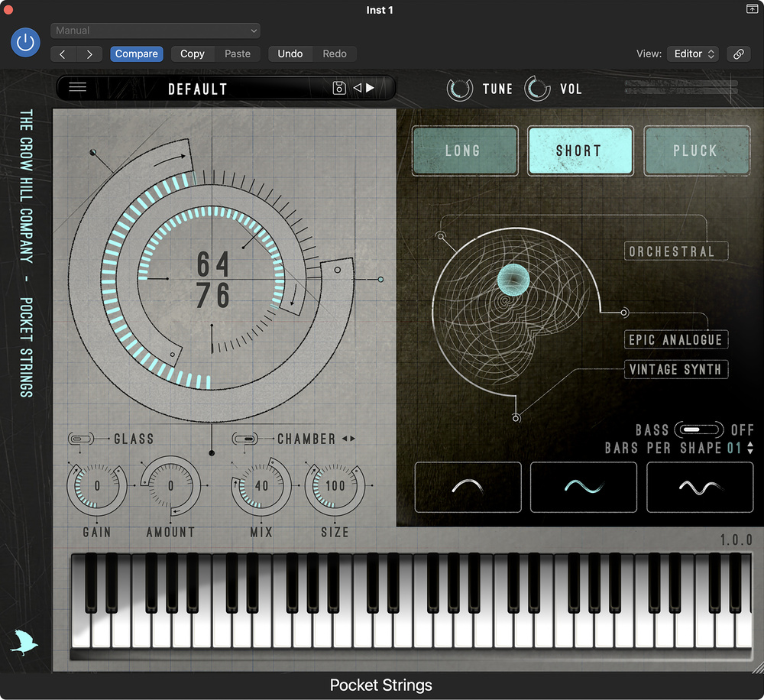
Task: Select the LONG articulation tab
Action: point(463,151)
